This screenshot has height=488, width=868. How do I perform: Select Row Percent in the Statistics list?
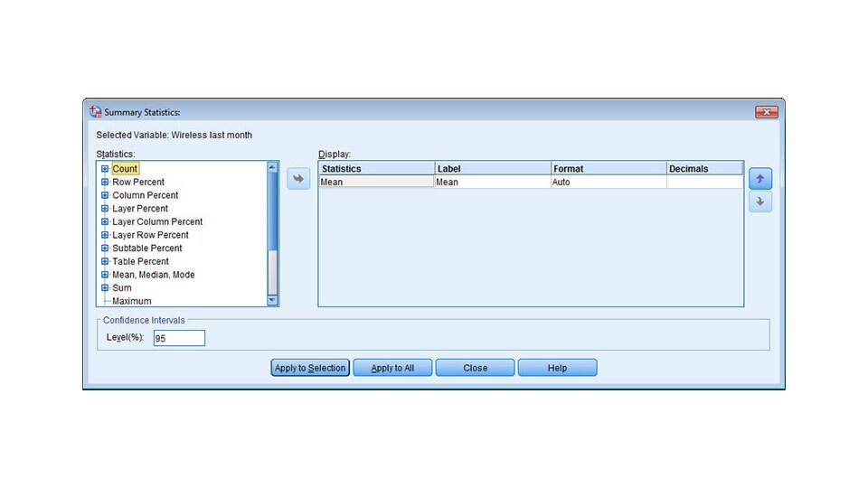point(138,182)
